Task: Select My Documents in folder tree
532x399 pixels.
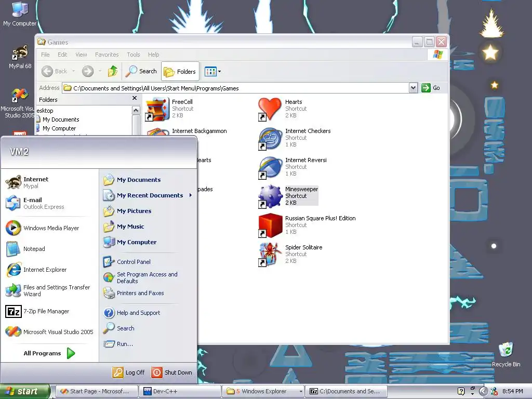Action: (x=61, y=119)
